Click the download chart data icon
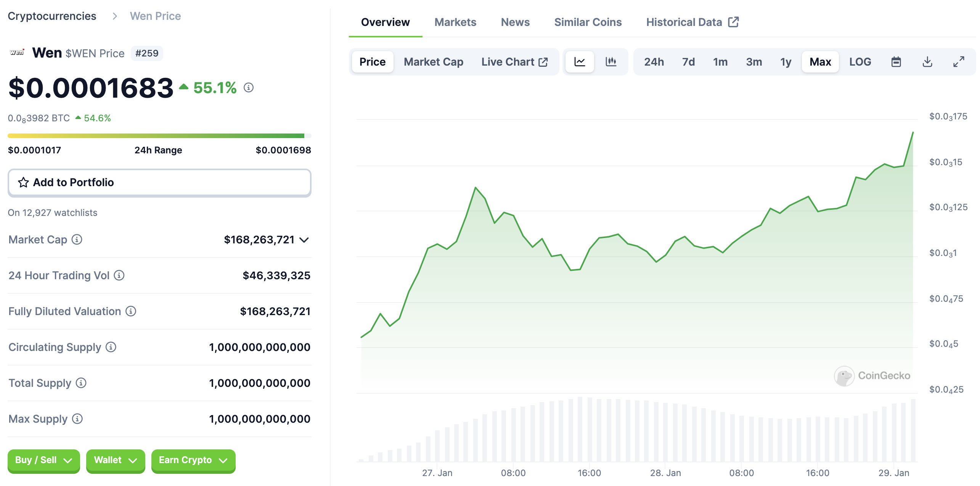The height and width of the screenshot is (486, 980). (x=927, y=62)
